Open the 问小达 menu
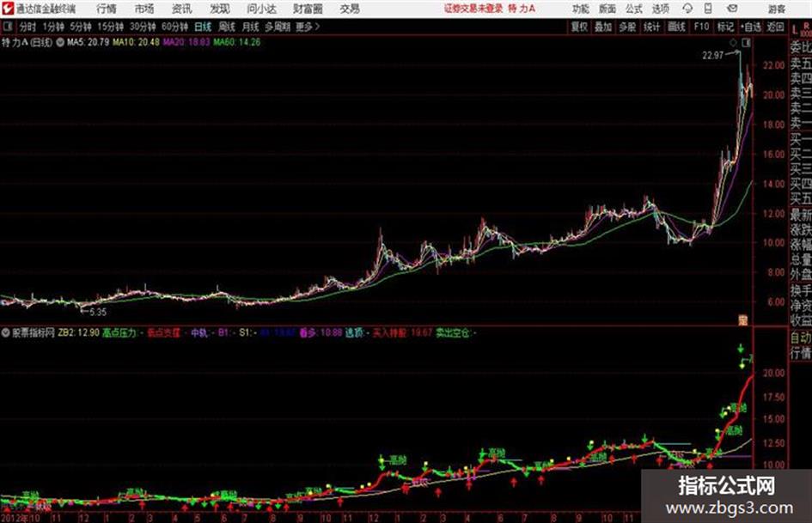The width and height of the screenshot is (812, 523). [261, 9]
